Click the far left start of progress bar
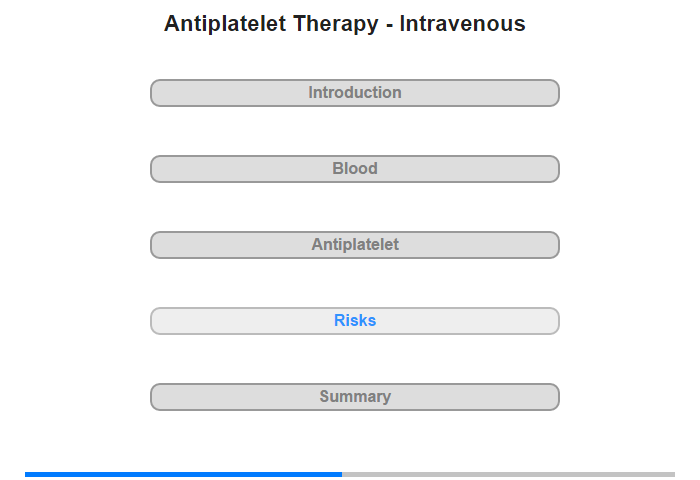700x480 pixels. (27, 474)
